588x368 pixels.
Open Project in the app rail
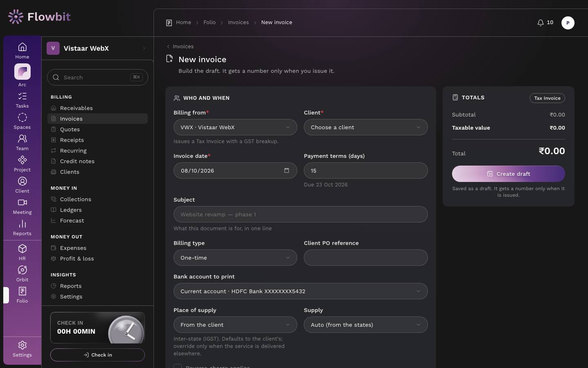pos(22,164)
